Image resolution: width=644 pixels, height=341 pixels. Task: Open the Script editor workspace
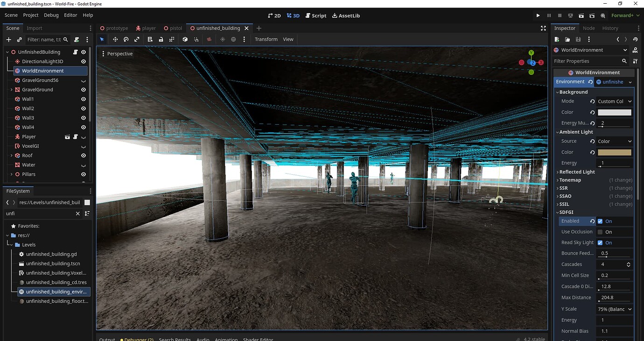[316, 15]
